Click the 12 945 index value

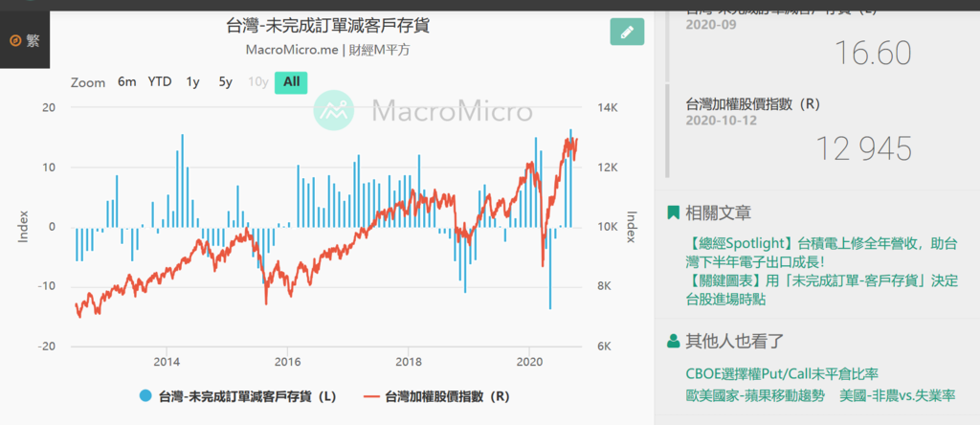[x=864, y=148]
